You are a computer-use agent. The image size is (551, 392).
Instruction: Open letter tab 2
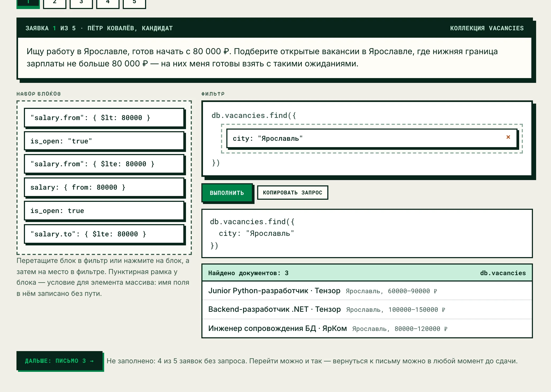coord(55,3)
